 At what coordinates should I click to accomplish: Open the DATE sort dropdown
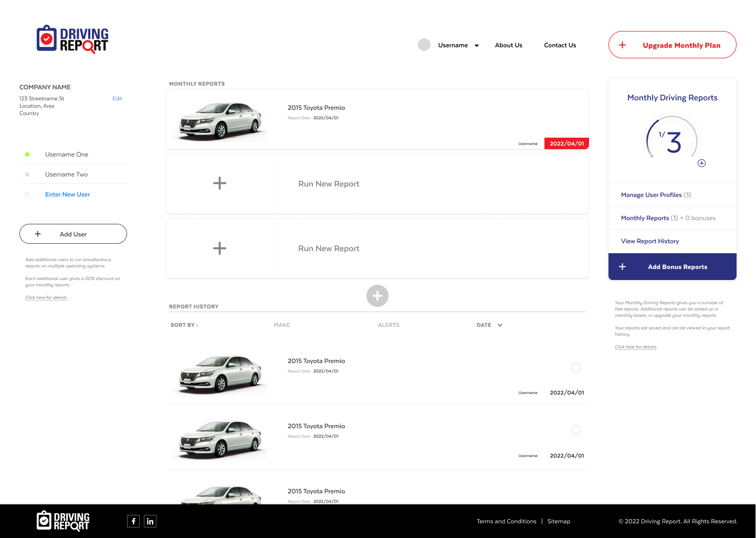coord(500,325)
